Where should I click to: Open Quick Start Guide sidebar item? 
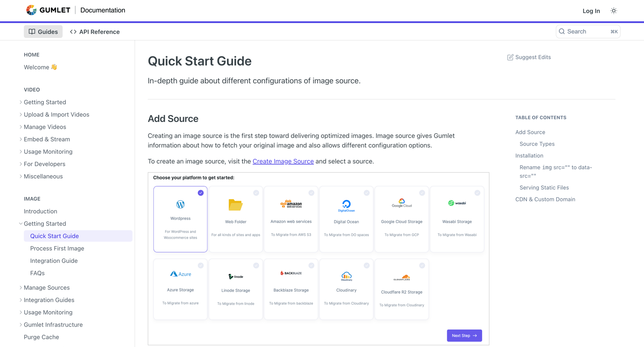coord(78,236)
